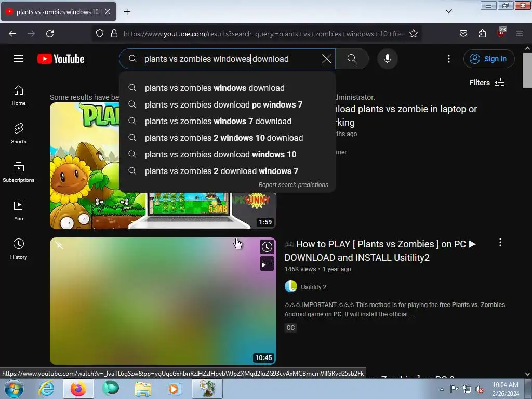Open Windows Media Player from taskbar

174,389
